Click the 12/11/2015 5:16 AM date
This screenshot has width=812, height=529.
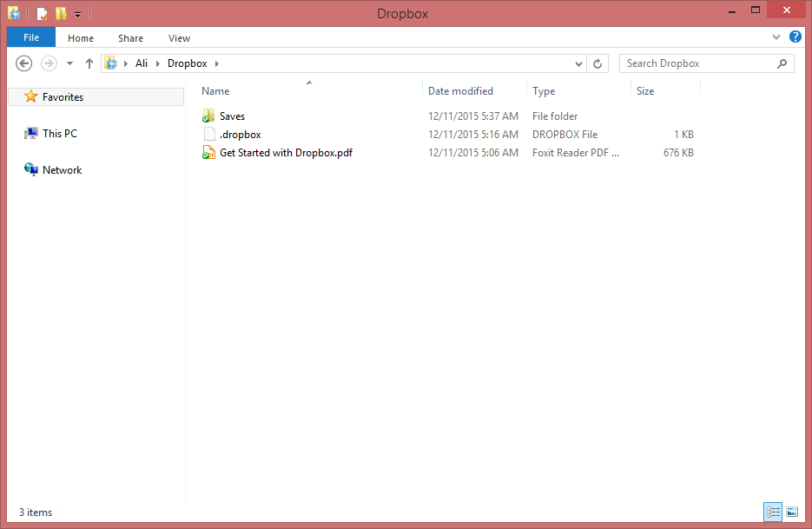pos(472,134)
